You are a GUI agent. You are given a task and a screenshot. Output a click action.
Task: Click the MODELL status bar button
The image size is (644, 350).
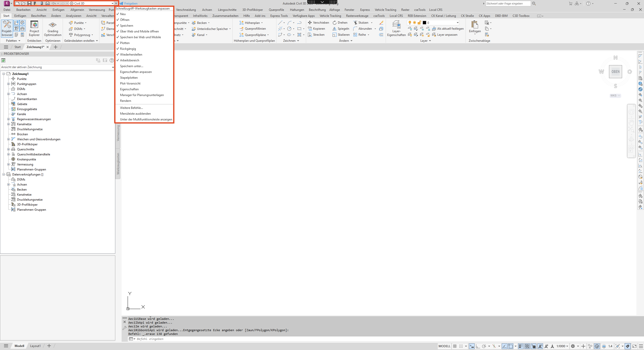[x=444, y=346]
